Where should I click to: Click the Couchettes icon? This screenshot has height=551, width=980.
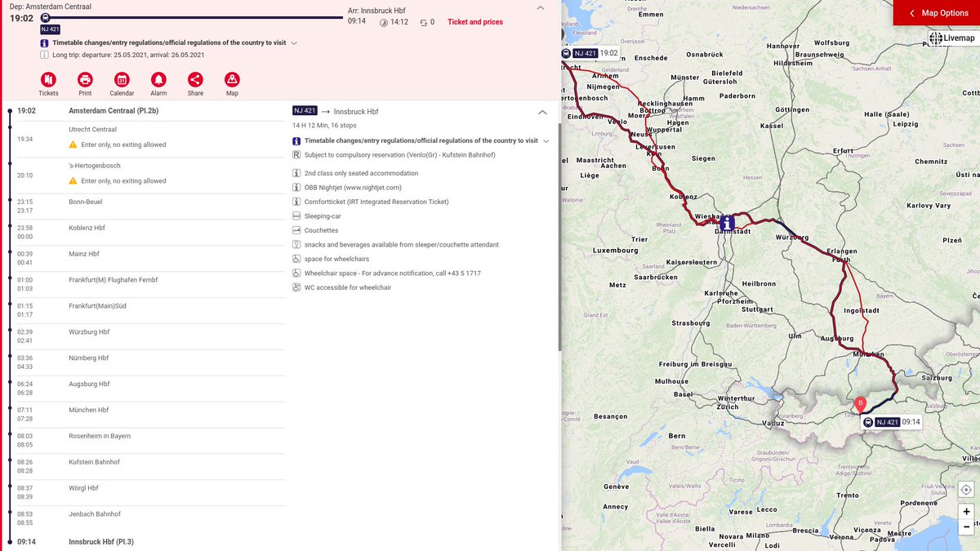pos(296,230)
